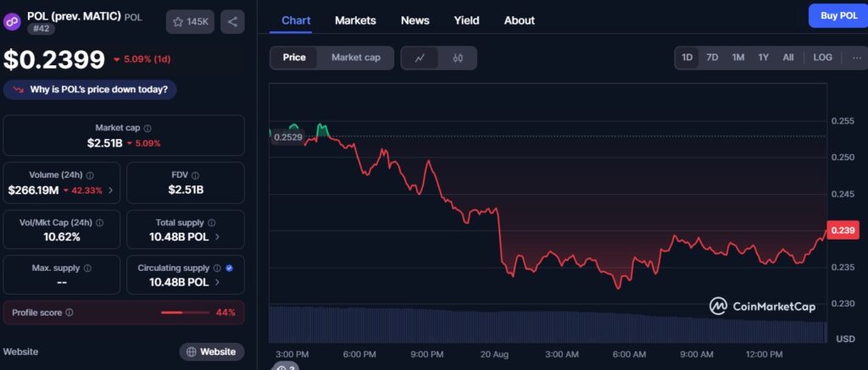
Task: Click the POL (prev. MATIC) title
Action: click(x=75, y=17)
